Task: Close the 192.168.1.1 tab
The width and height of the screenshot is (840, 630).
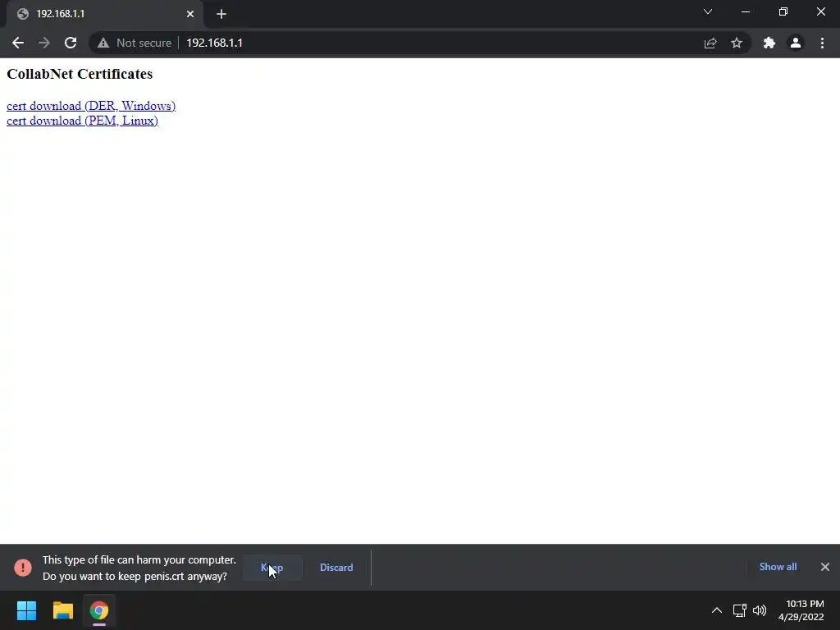Action: click(190, 14)
